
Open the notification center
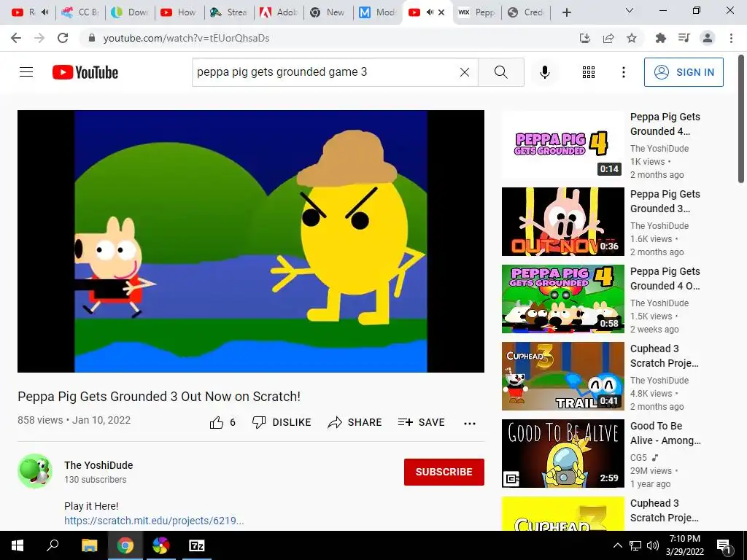[x=724, y=546]
